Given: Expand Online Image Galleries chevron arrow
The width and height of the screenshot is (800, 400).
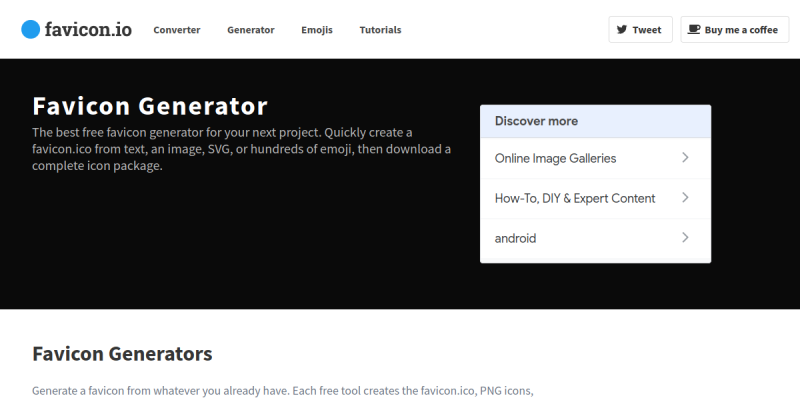Looking at the screenshot, I should pos(685,158).
